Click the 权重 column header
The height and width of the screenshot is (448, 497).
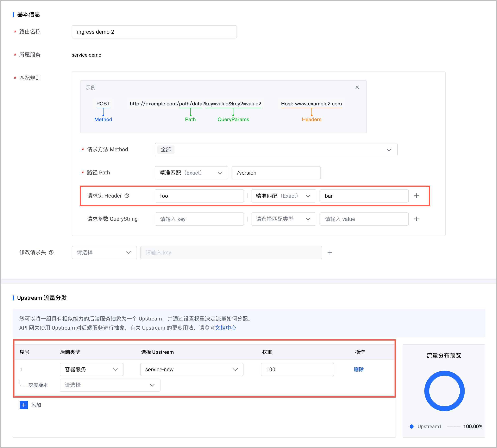click(267, 352)
